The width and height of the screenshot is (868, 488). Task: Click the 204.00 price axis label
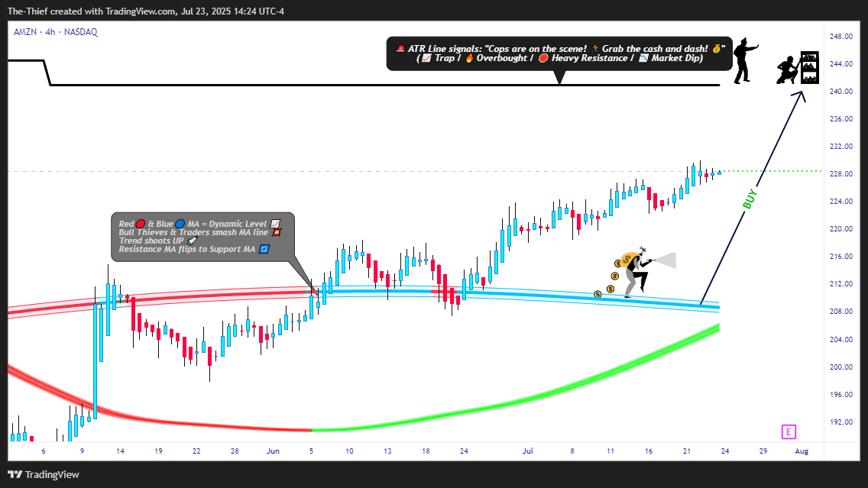click(x=840, y=340)
